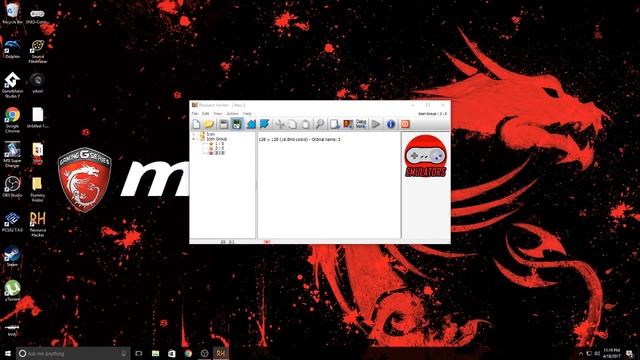This screenshot has height=360, width=640.
Task: Click the emulators icon preview image
Action: [x=425, y=156]
